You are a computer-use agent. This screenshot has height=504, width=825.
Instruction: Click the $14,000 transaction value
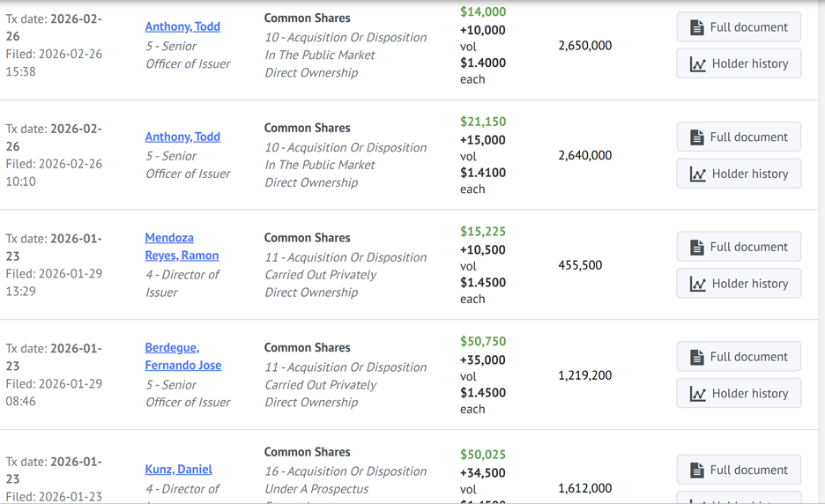pyautogui.click(x=483, y=12)
